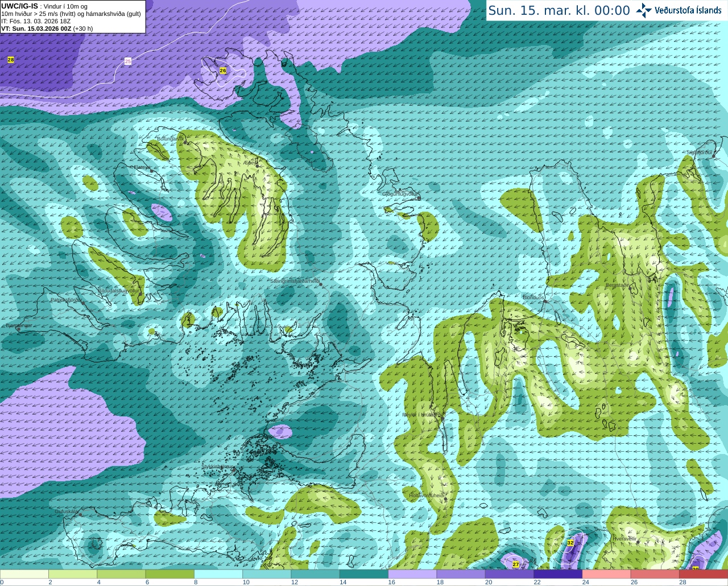728x586 pixels.
Task: Click the 4–6 m/s legend swatch
Action: [x=121, y=574]
